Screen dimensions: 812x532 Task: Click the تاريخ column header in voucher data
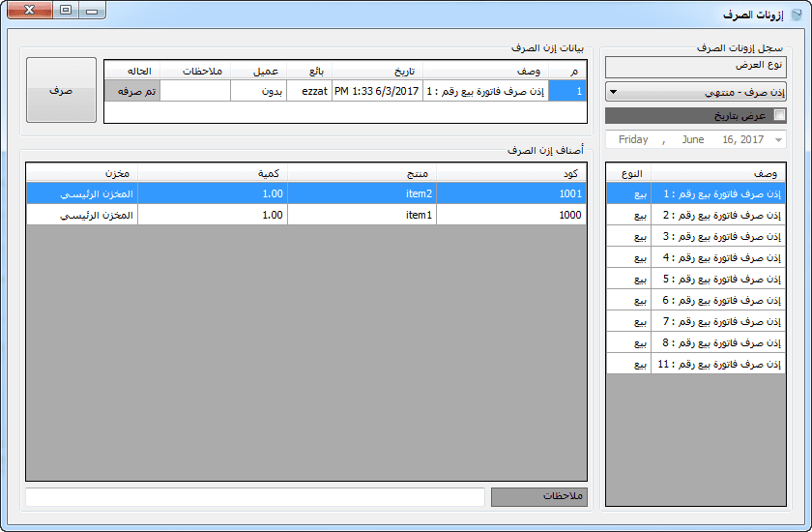pyautogui.click(x=377, y=72)
